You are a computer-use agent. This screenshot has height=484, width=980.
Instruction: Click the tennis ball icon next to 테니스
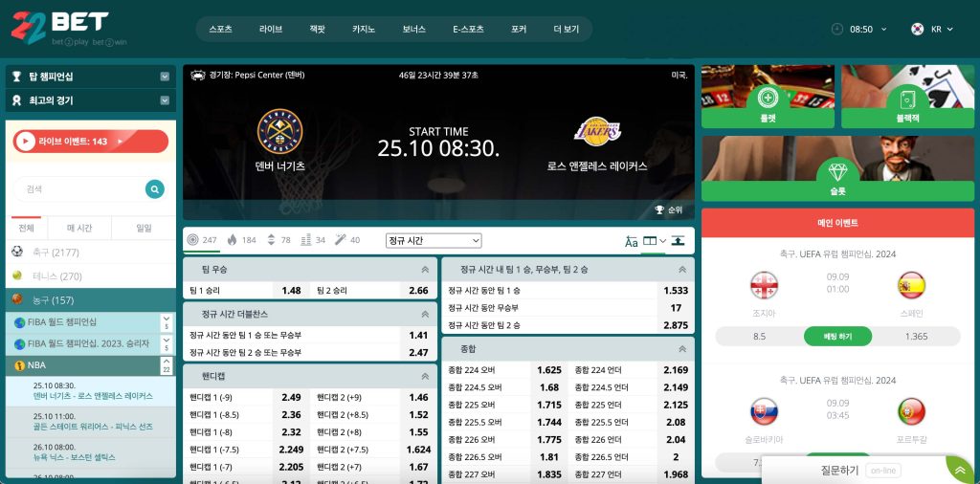17,275
